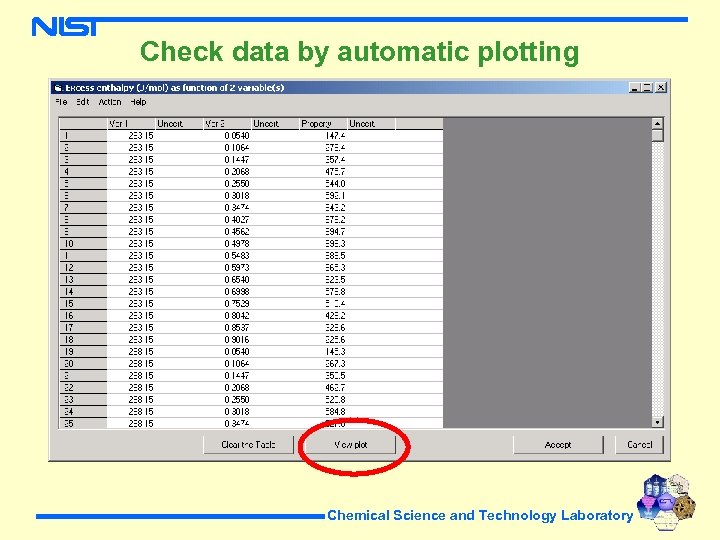
Task: Select row header 18
Action: click(83, 339)
